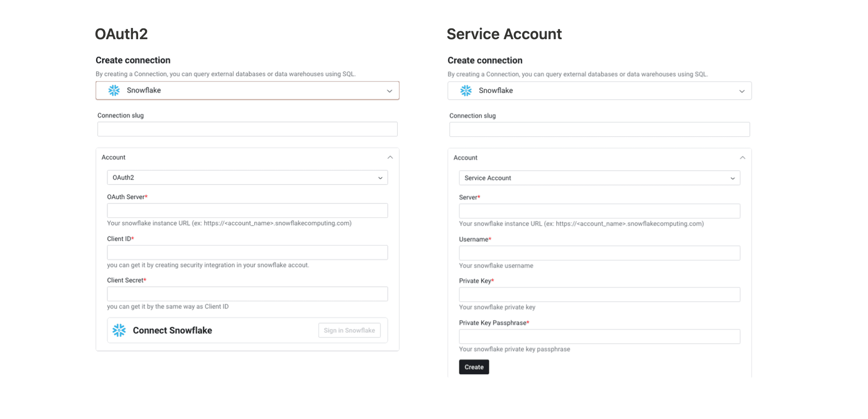Viewport: 868px width, 419px height.
Task: Collapse the right Account section chevron
Action: point(742,158)
